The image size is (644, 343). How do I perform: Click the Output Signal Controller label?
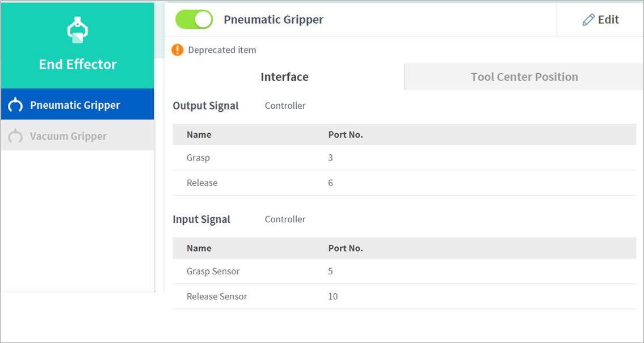pos(285,105)
